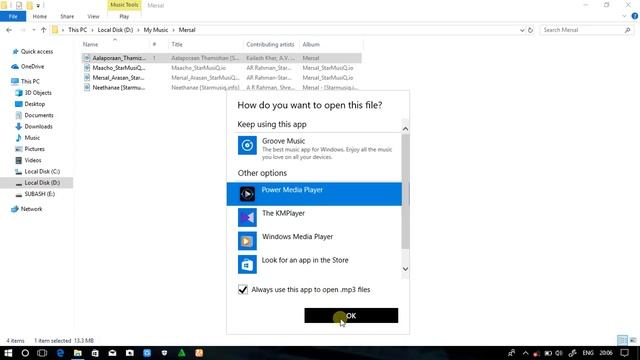Click Local Disk (D:) in the breadcrumb
Viewport: 640px width, 360px height.
click(116, 30)
